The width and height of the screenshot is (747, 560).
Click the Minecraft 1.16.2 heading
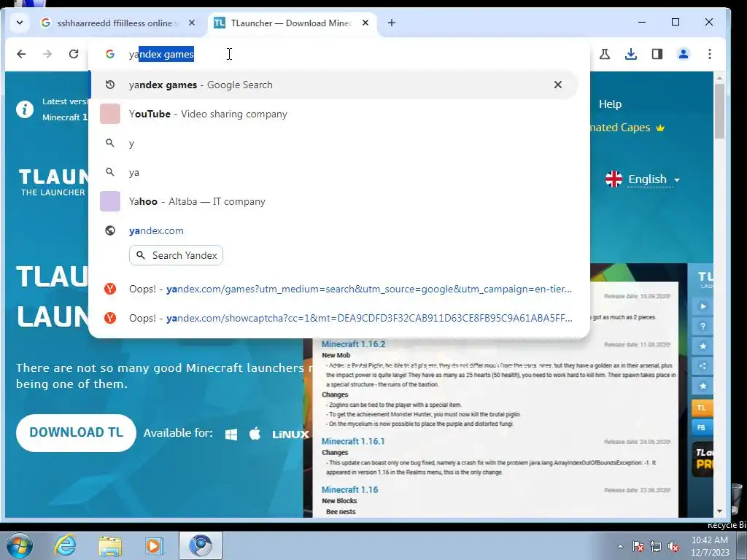353,344
